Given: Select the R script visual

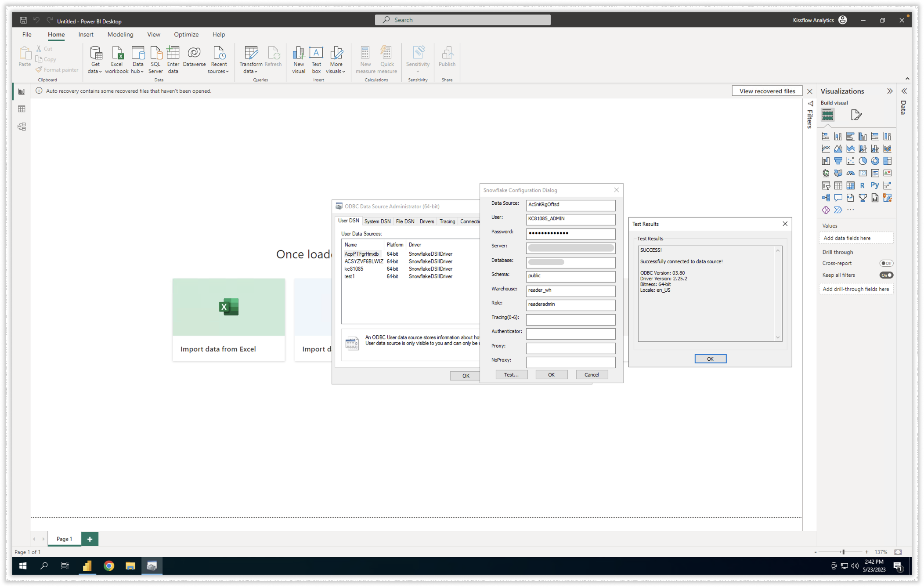Looking at the screenshot, I should tap(863, 185).
